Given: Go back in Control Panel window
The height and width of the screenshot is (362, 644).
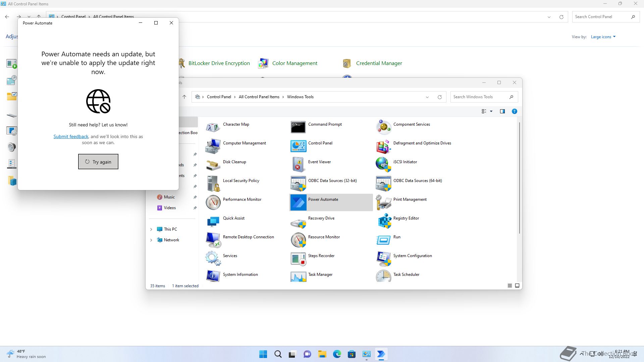Looking at the screenshot, I should 7,16.
